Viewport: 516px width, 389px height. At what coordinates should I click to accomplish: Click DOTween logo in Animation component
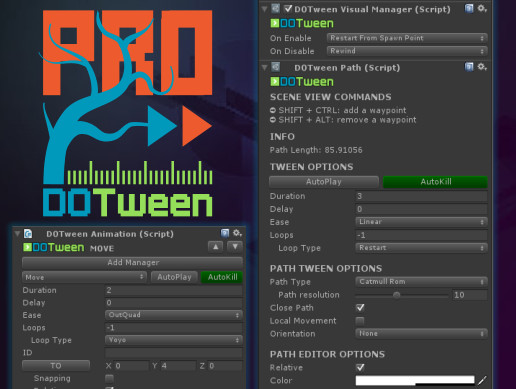click(54, 247)
